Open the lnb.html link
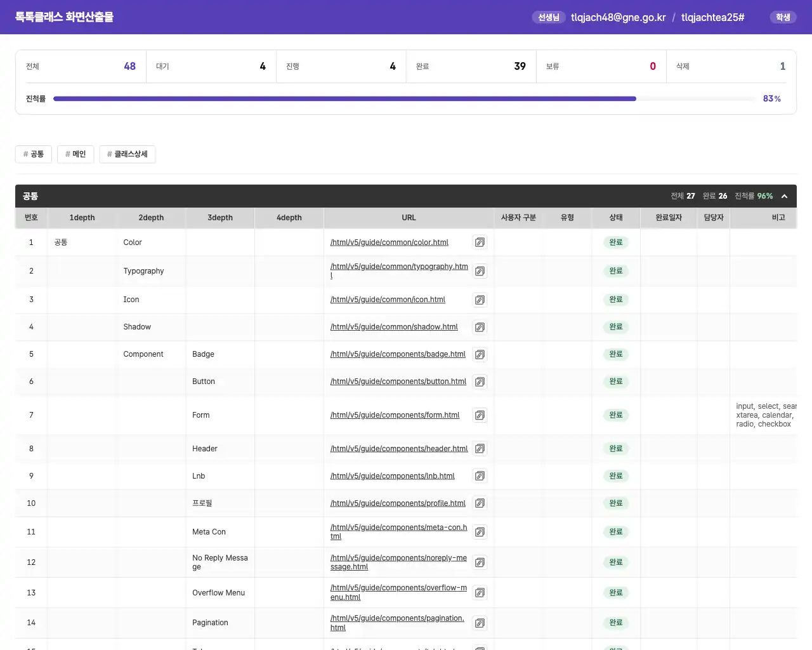 click(x=393, y=476)
